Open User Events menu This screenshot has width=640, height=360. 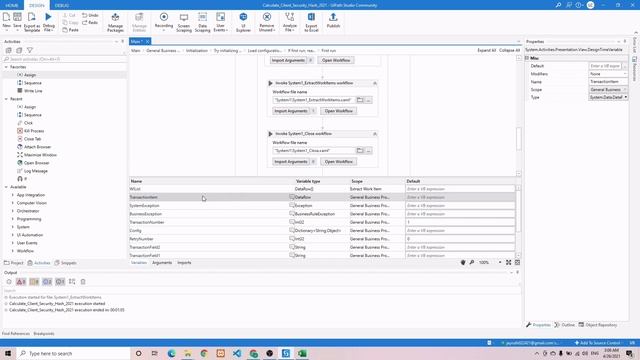pyautogui.click(x=220, y=21)
